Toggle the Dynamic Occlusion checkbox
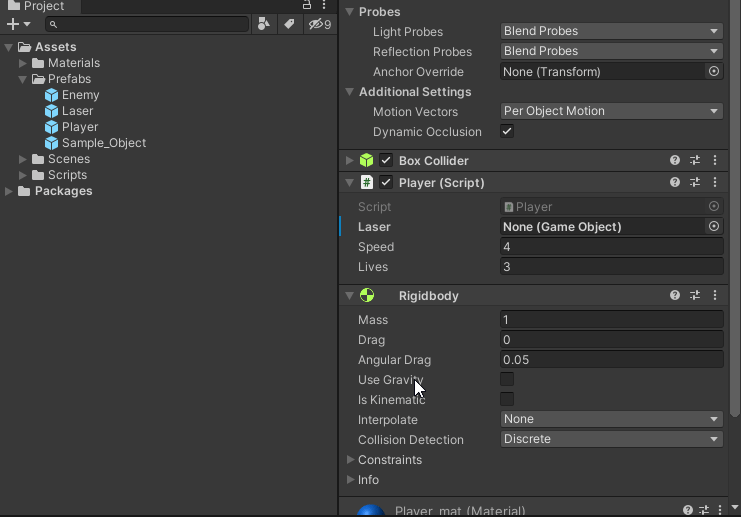 (x=507, y=131)
